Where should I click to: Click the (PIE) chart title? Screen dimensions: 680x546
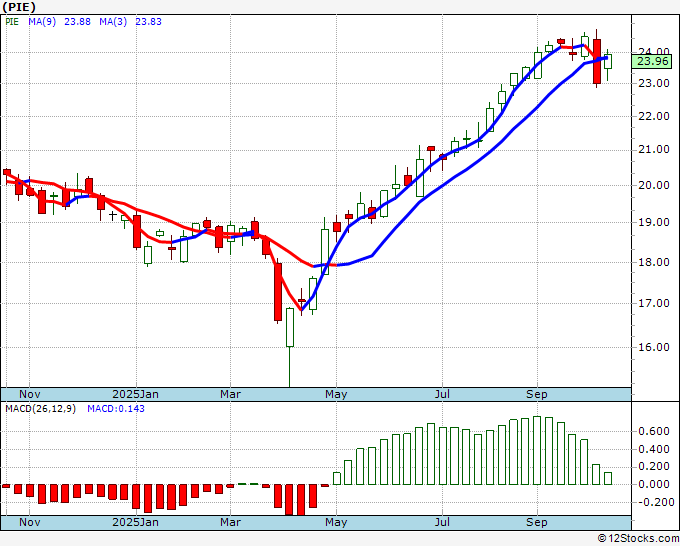19,7
